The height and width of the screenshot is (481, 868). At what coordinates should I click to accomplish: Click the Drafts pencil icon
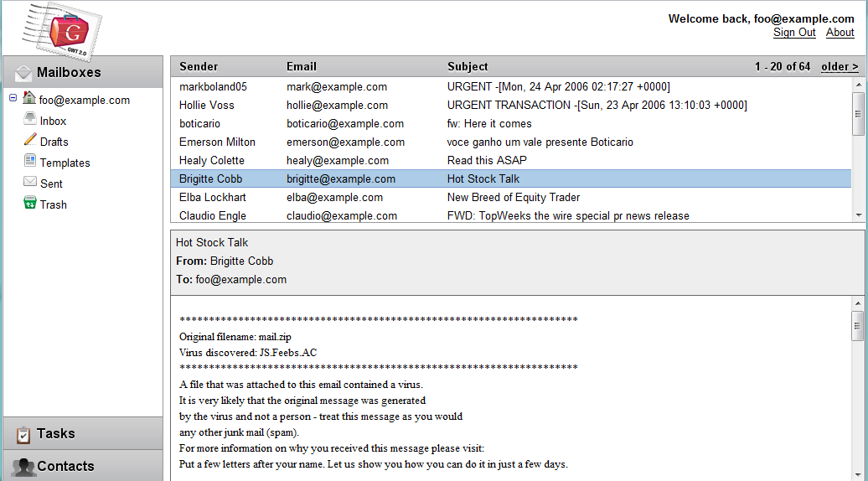tap(30, 140)
